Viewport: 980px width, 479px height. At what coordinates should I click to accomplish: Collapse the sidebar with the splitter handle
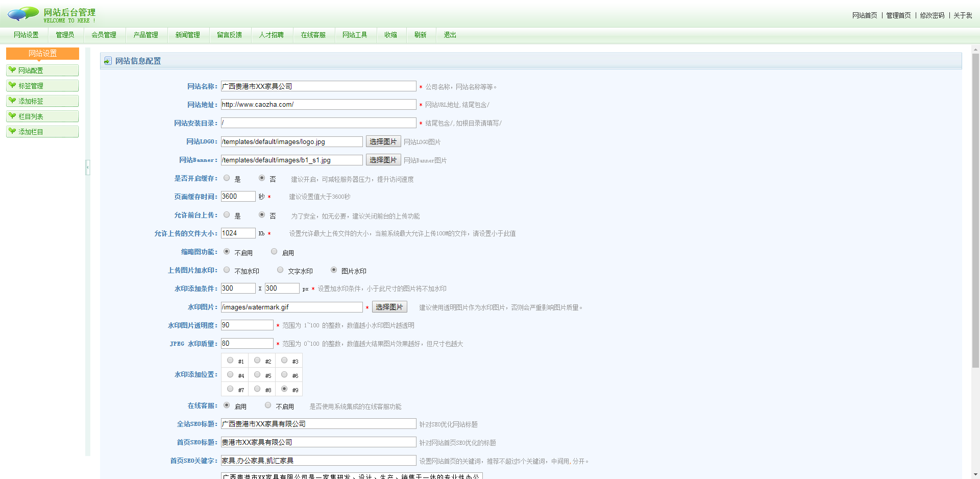pos(88,167)
